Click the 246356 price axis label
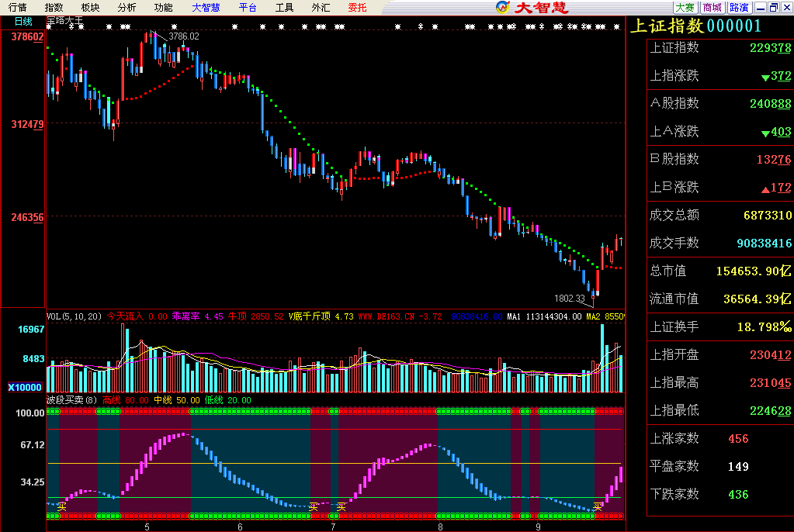 27,217
